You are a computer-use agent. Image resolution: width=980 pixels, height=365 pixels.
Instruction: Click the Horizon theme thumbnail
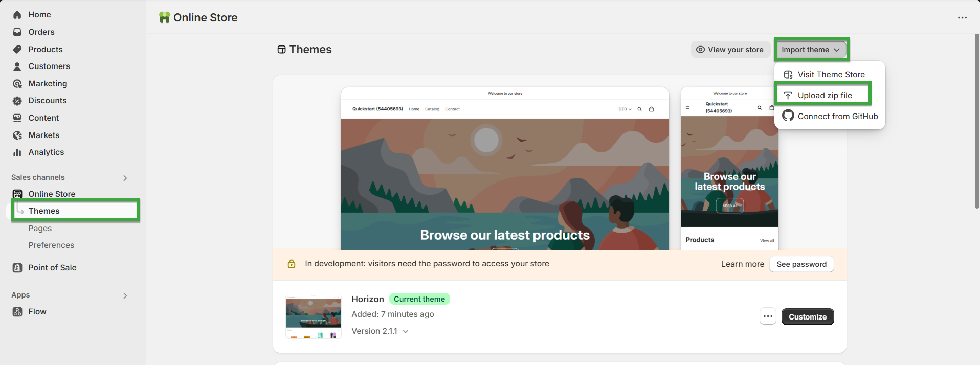point(314,316)
